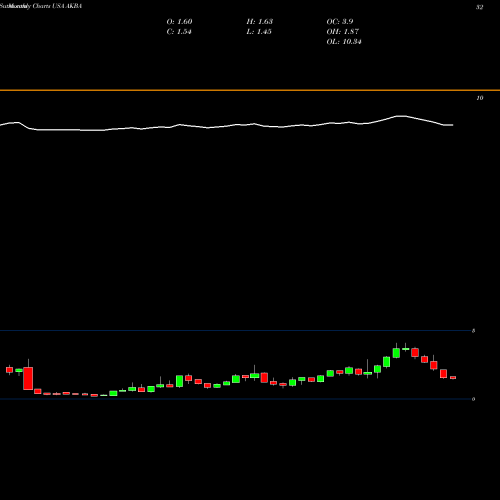Select the close value 'C: 1.54'
This screenshot has width=500, height=500.
click(179, 32)
